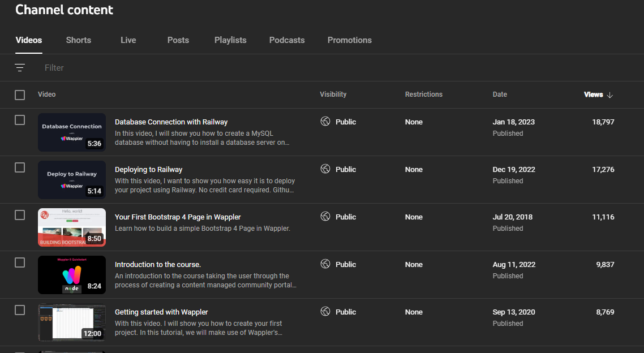644x353 pixels.
Task: Click the 8,769 views count
Action: coord(606,312)
